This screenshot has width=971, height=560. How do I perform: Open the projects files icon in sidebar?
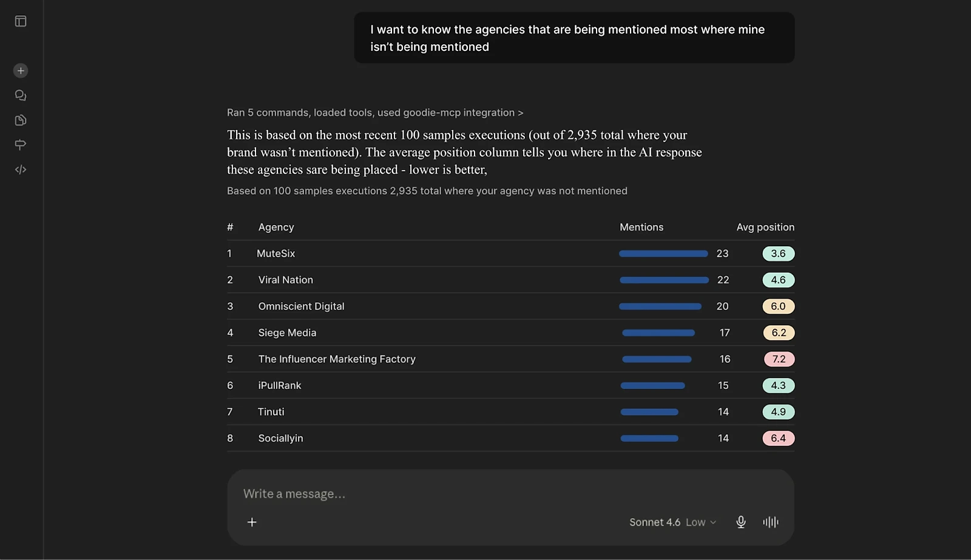pos(21,120)
